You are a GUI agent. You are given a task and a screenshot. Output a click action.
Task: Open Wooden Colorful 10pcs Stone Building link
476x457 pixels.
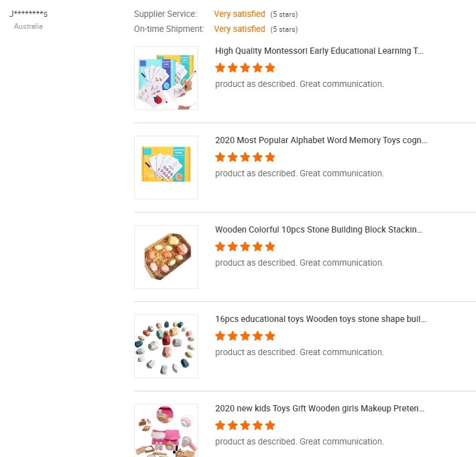click(x=319, y=230)
